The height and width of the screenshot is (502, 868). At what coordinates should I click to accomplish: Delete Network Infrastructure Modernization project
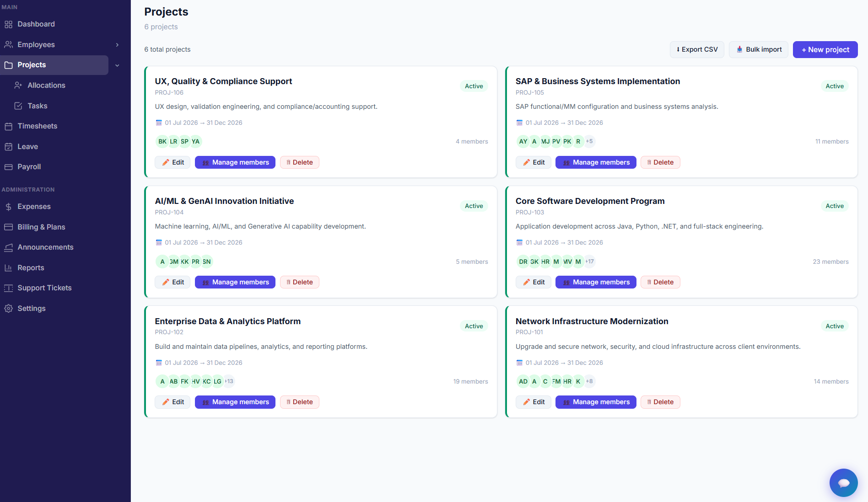tap(660, 402)
